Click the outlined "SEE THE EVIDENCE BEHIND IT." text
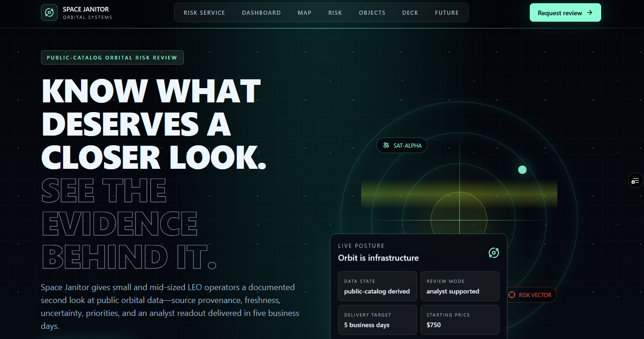 click(129, 223)
